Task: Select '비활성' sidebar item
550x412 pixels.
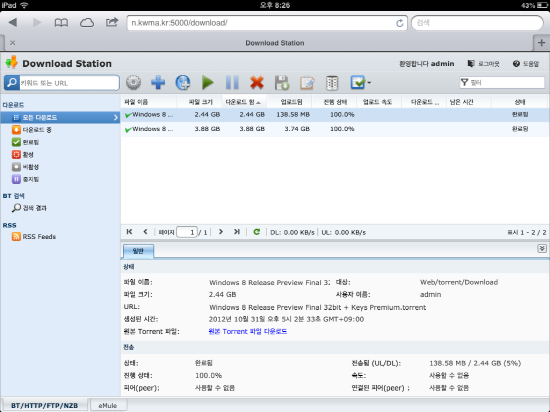Action: point(25,167)
